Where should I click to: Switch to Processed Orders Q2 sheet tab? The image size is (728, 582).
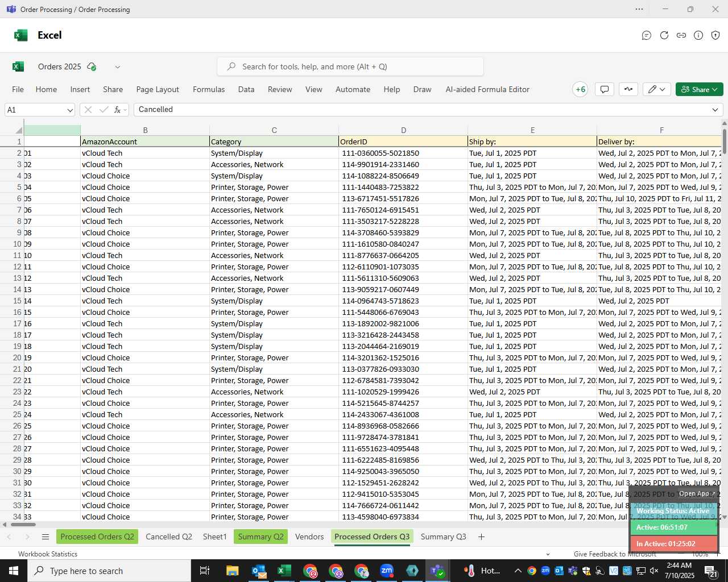coord(97,537)
